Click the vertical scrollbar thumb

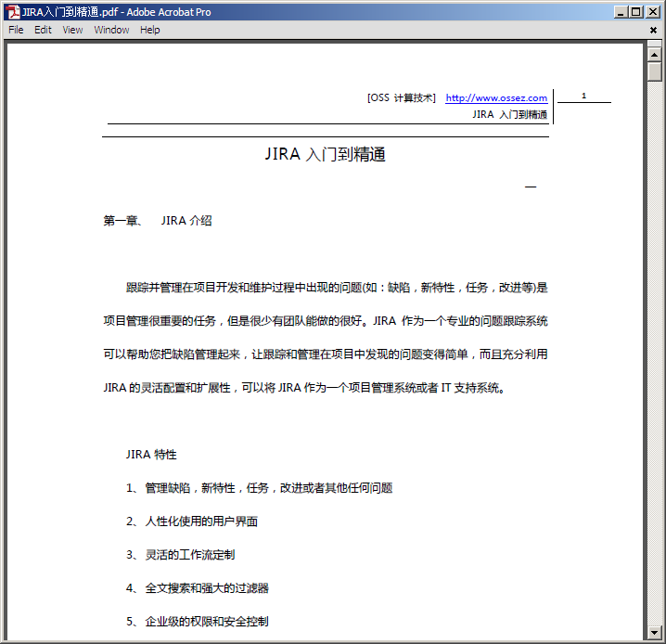pos(654,71)
